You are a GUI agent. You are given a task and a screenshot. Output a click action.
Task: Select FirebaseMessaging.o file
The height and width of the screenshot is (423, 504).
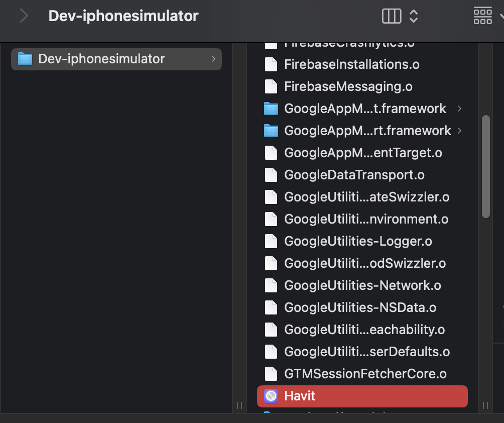click(362, 86)
